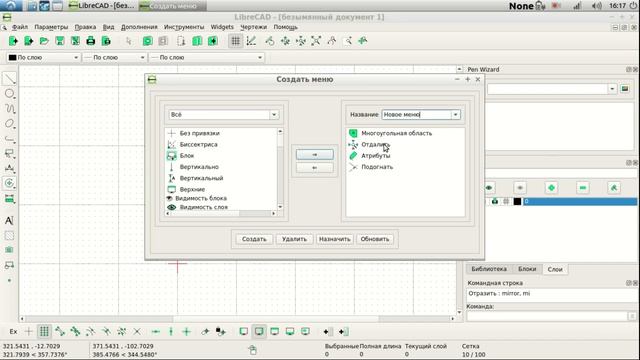Open the color 'По слою' dropdown
Viewport: 640px width, 360px height.
[x=43, y=58]
